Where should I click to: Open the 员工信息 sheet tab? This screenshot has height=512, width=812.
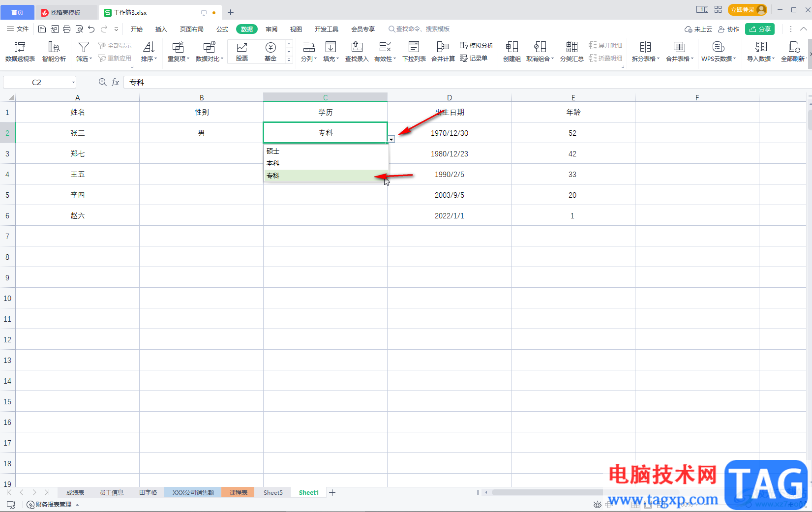[112, 492]
